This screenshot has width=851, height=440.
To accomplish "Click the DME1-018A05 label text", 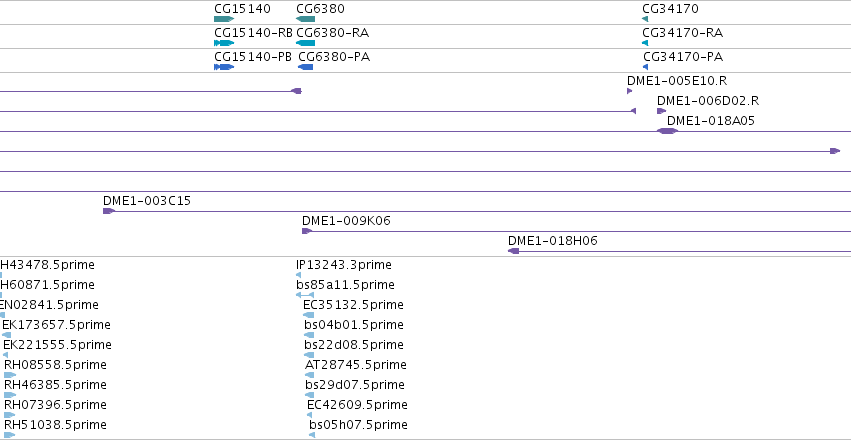I will click(710, 120).
